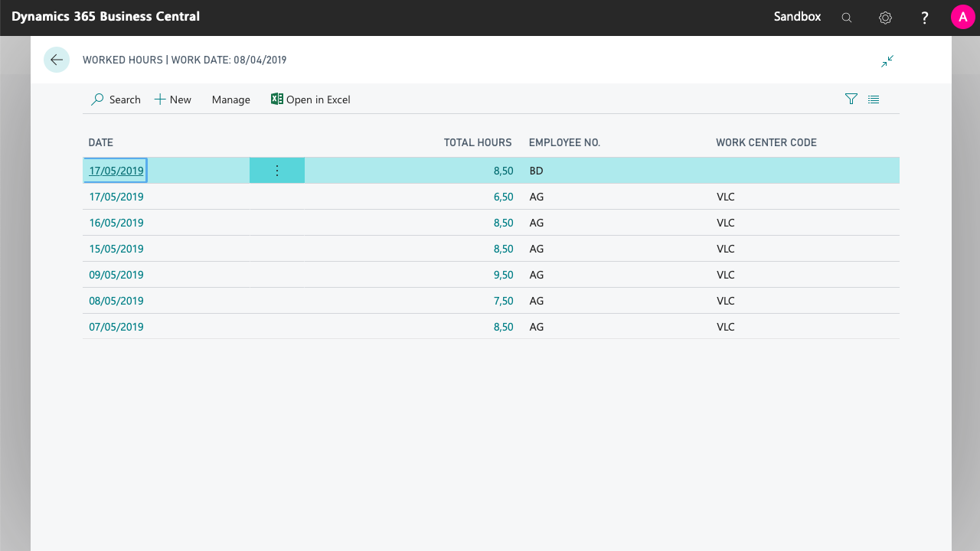Image resolution: width=980 pixels, height=551 pixels.
Task: Open the filter pane funnel icon
Action: coord(851,99)
